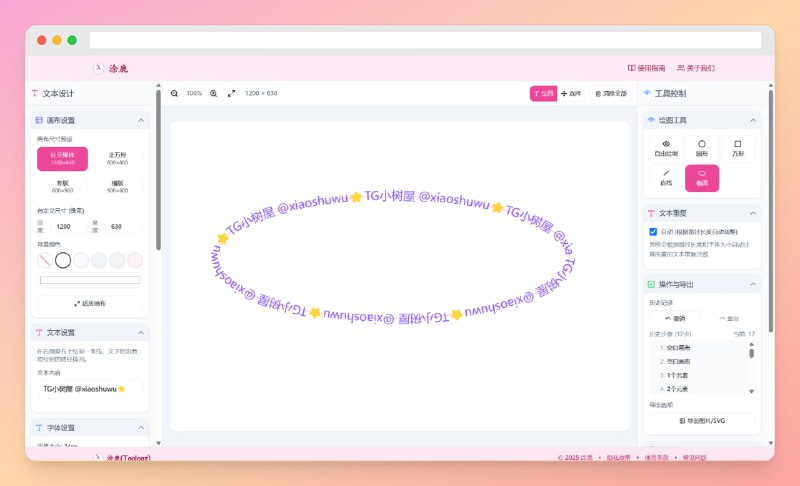Switch to 绘图 draw mode
Image resolution: width=800 pixels, height=486 pixels.
tap(543, 93)
